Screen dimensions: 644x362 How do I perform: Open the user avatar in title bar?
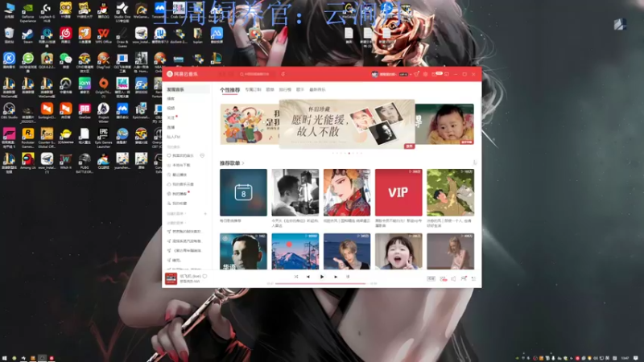(x=374, y=74)
